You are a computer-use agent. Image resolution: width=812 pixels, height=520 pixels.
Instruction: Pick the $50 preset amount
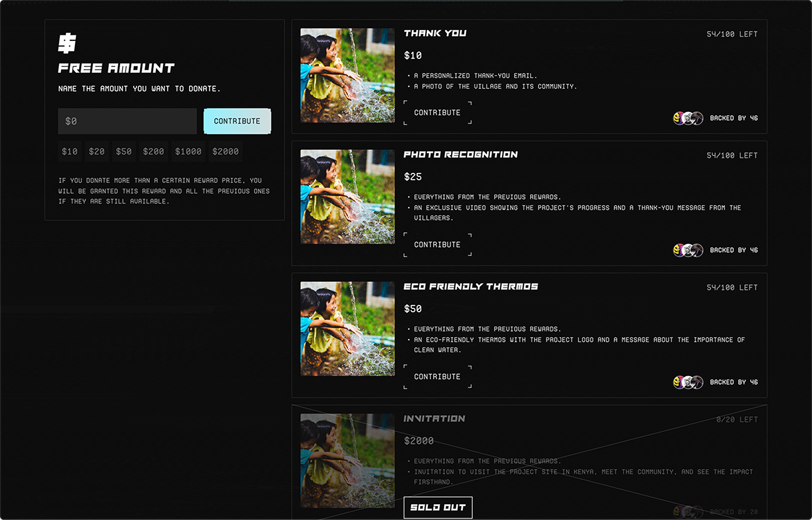pos(124,152)
